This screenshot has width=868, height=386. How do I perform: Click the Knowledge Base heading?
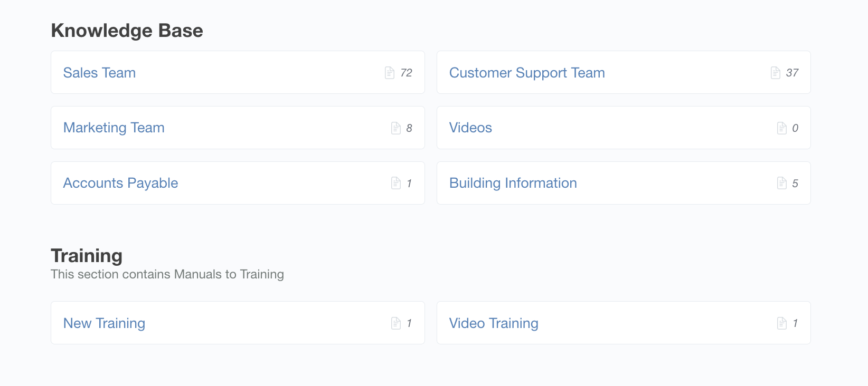coord(127,31)
